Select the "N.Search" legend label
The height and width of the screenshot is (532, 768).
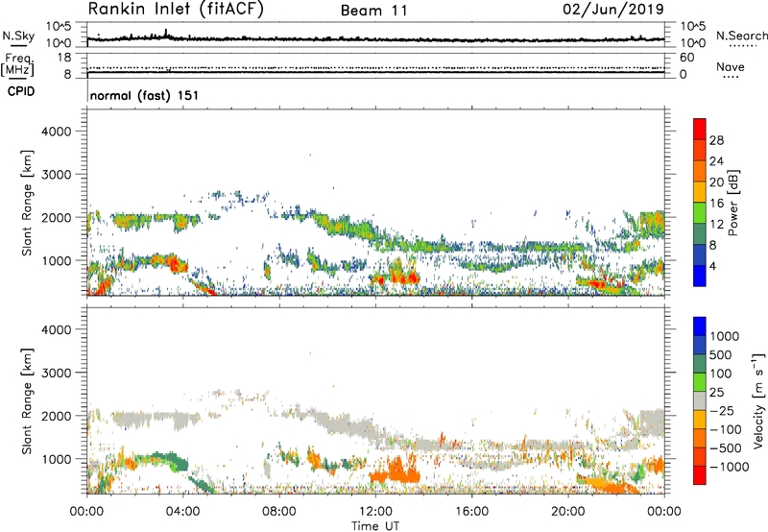[x=741, y=36]
